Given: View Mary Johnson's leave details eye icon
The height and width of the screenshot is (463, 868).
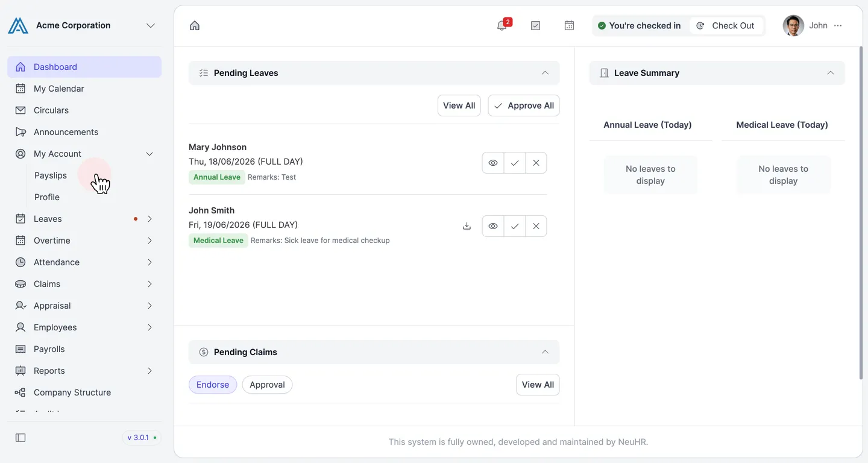Looking at the screenshot, I should point(493,163).
